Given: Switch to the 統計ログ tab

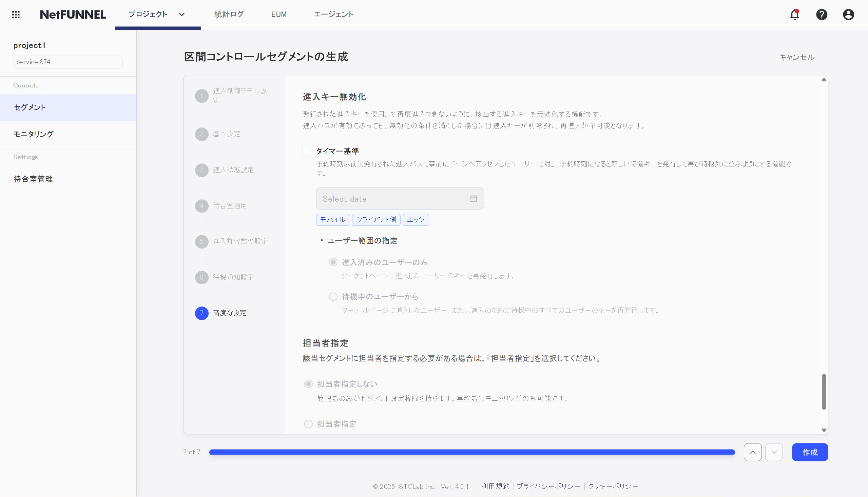Looking at the screenshot, I should (x=229, y=14).
